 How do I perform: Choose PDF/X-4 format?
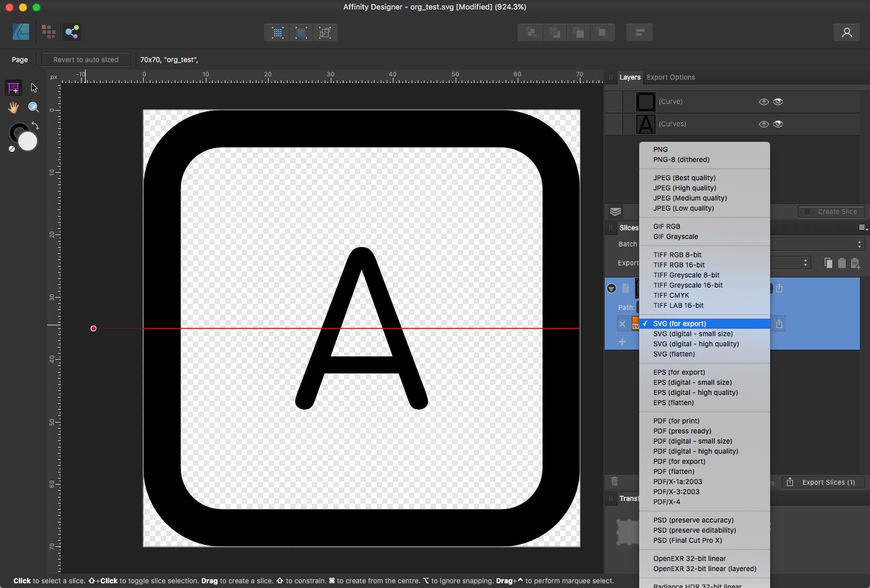click(704, 502)
